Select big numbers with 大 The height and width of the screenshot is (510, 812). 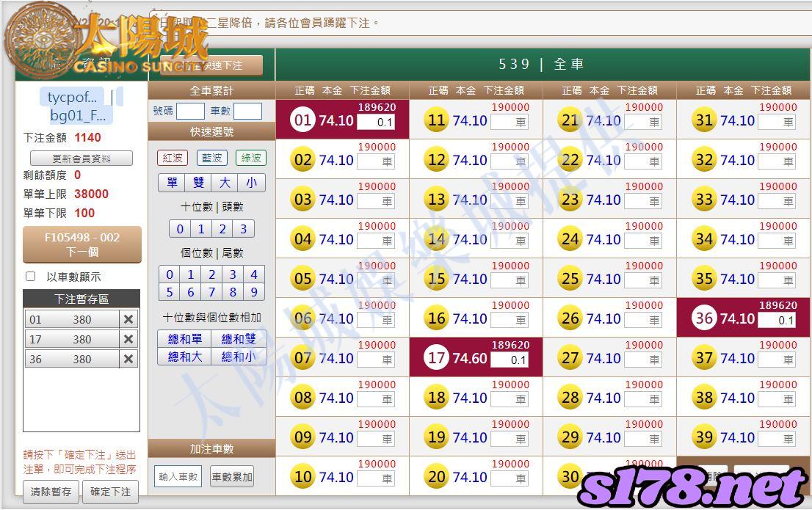225,183
